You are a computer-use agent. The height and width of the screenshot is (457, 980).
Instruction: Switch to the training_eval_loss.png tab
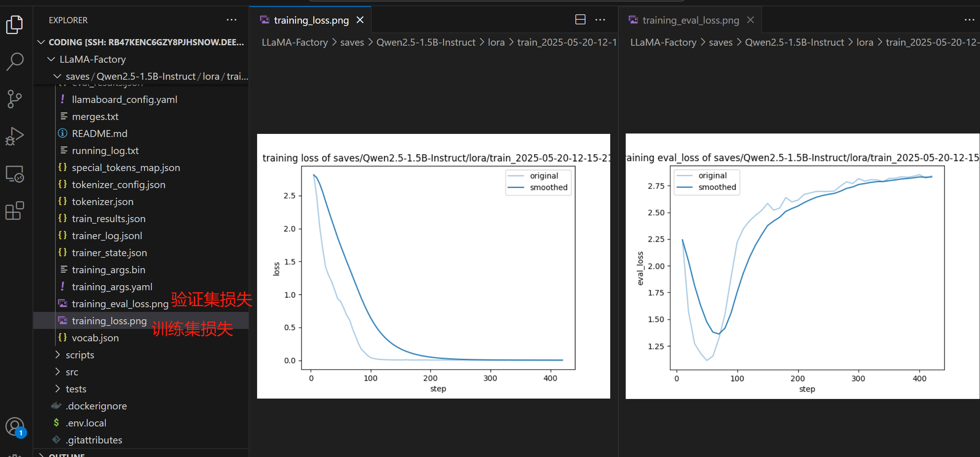point(690,20)
